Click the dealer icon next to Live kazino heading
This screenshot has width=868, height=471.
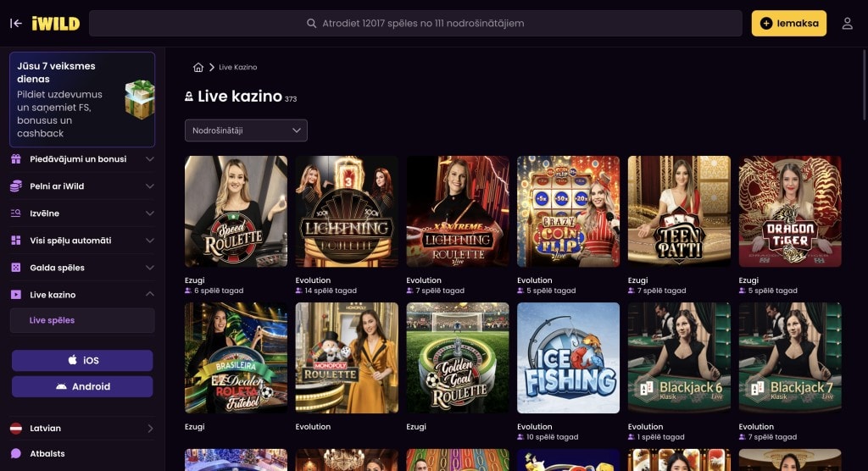pyautogui.click(x=189, y=97)
